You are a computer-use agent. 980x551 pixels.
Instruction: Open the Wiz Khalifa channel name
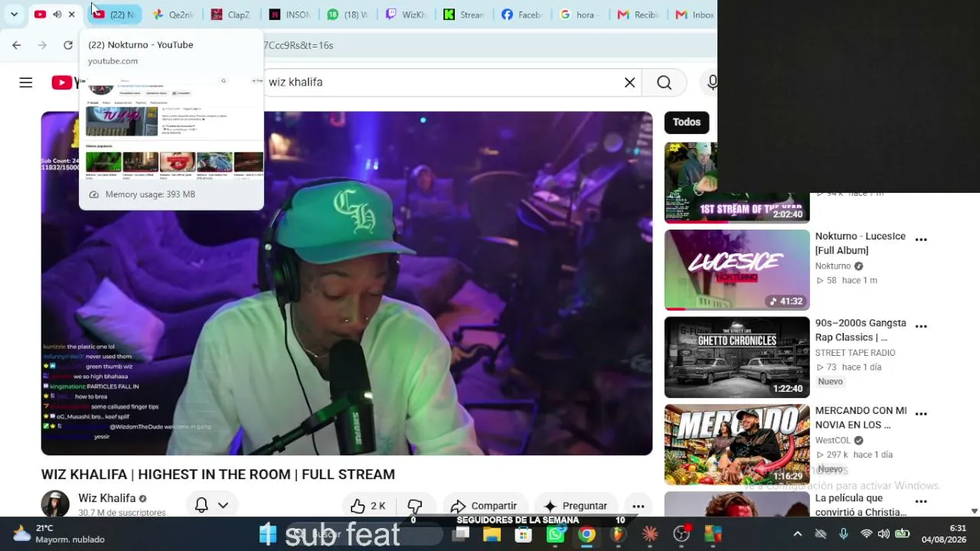point(107,498)
